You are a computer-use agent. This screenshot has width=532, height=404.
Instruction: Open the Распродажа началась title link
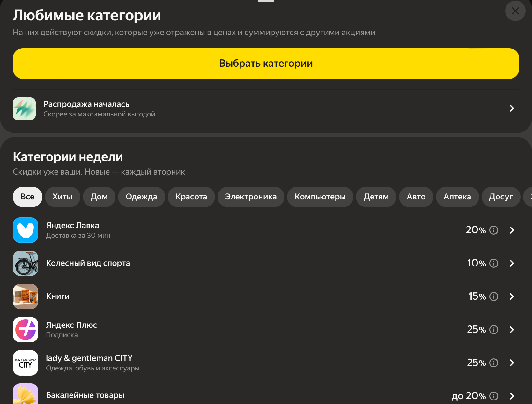(86, 104)
